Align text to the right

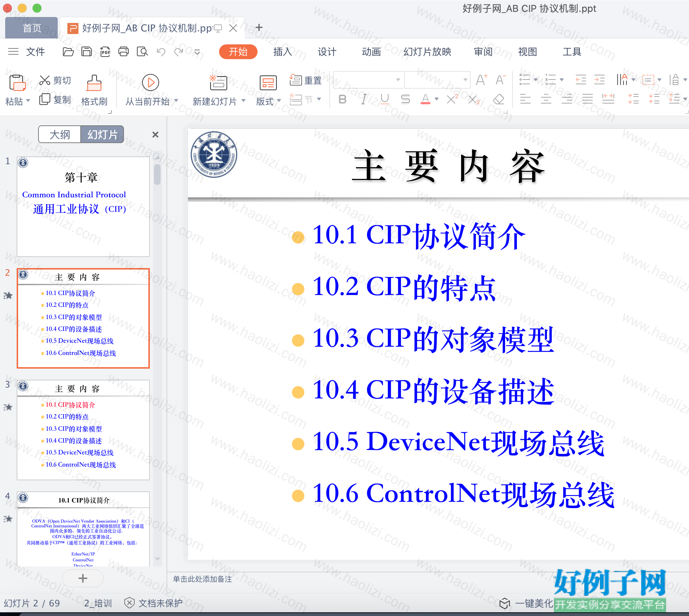click(567, 99)
